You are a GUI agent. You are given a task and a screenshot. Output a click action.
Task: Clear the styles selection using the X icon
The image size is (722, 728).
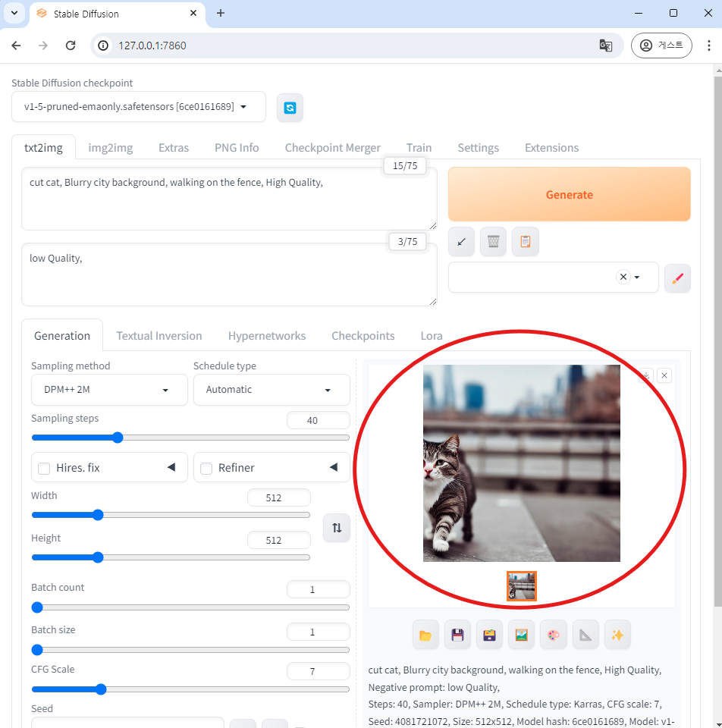tap(623, 278)
